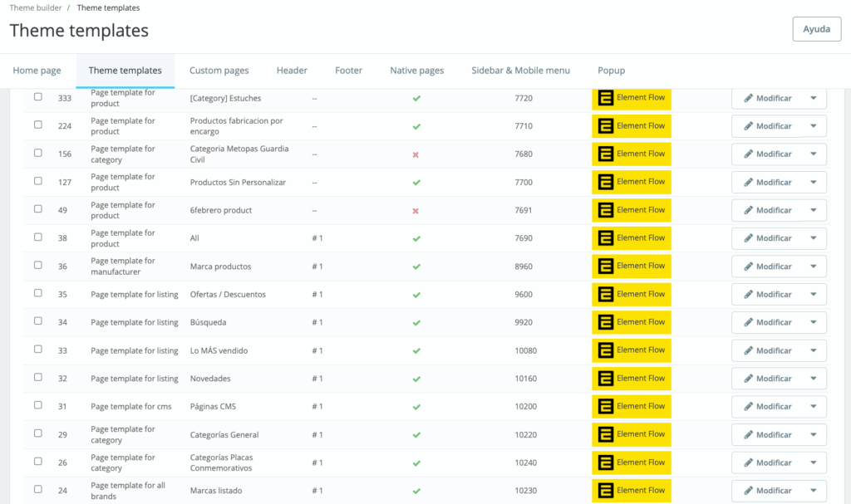Expand Modificar dropdown arrow for Productos Sin Personalizar
This screenshot has width=851, height=504.
(814, 183)
